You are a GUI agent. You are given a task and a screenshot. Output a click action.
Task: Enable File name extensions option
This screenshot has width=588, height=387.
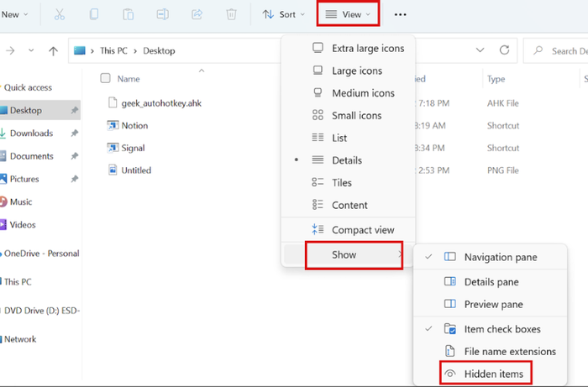pyautogui.click(x=509, y=351)
